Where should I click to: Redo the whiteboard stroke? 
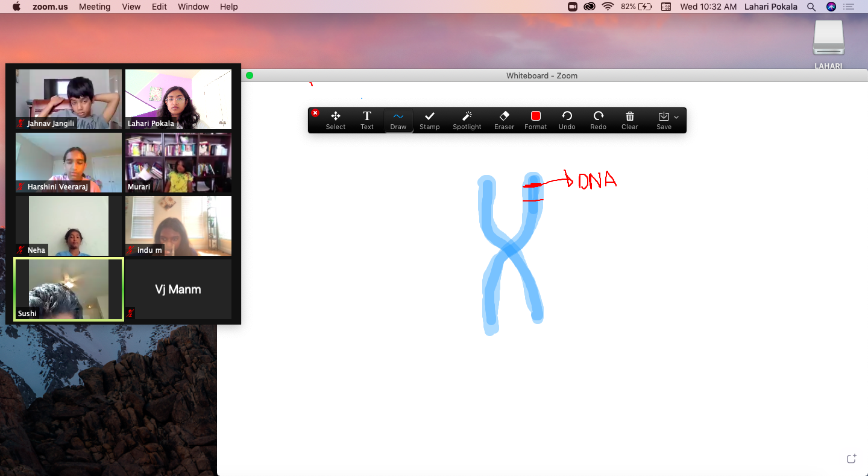[x=598, y=120]
